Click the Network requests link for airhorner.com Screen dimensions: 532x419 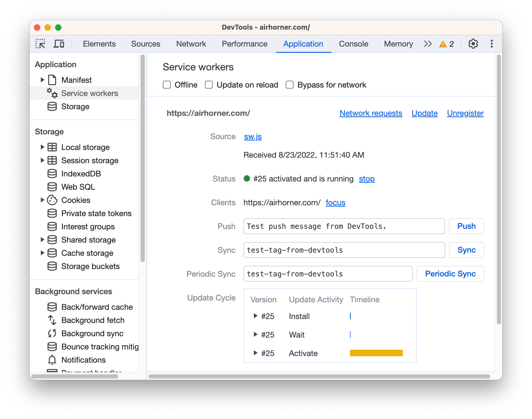(x=371, y=113)
